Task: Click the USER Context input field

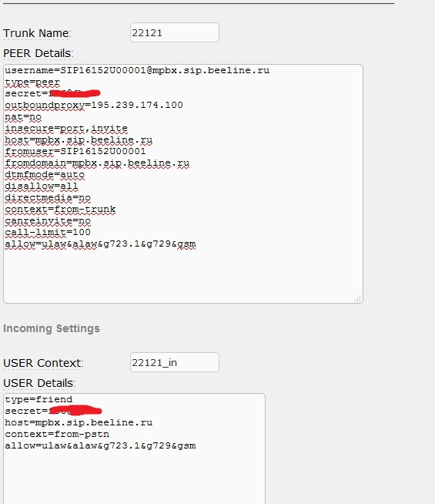Action: point(175,362)
